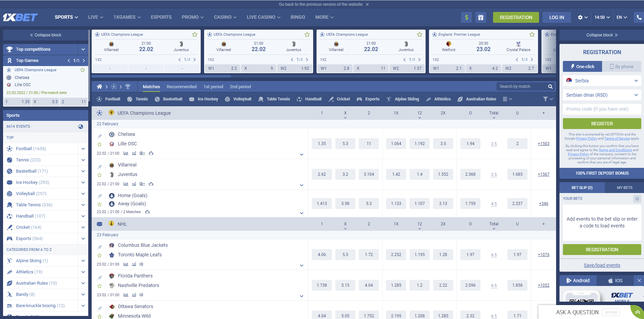Click the pie chart icon beside 6614 Events
Viewport: 644px width, 319px height.
(x=81, y=126)
